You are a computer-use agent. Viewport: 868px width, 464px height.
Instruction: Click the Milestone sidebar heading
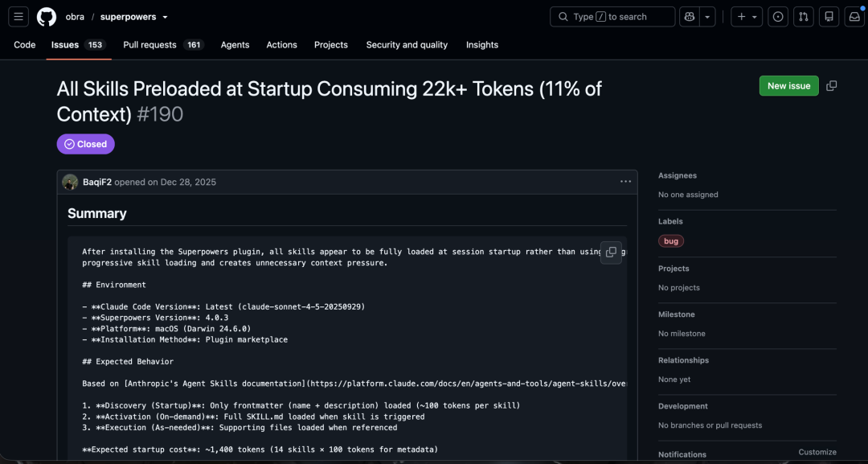click(677, 314)
